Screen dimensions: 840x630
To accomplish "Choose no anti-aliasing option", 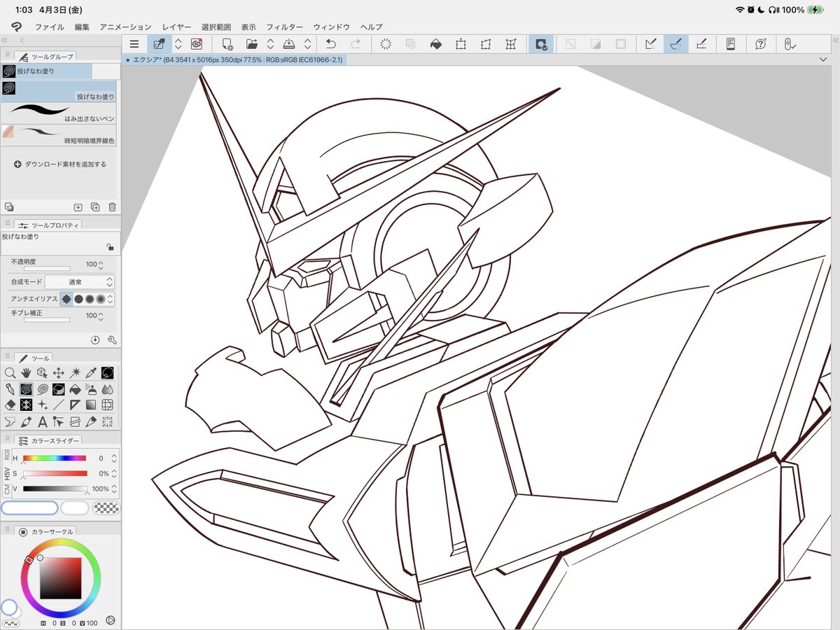I will coord(66,299).
